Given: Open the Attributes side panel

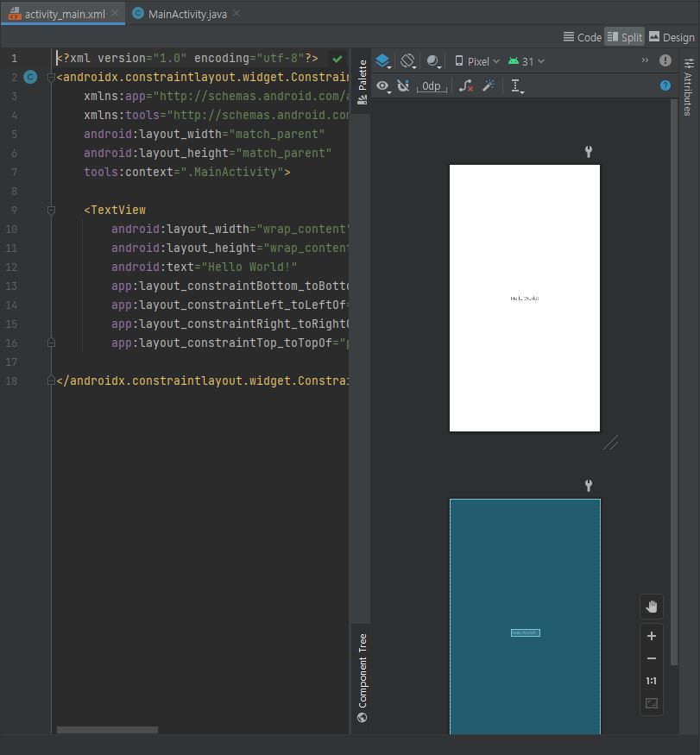Looking at the screenshot, I should (688, 86).
